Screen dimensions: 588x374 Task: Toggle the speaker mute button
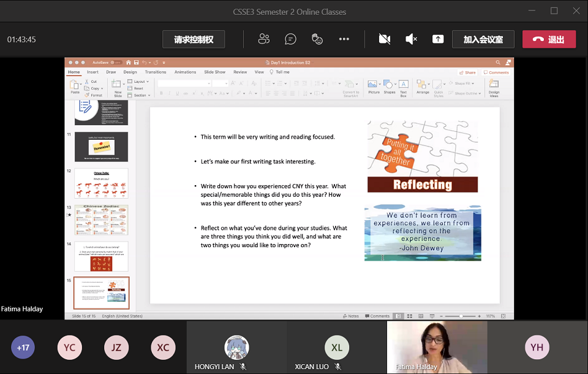click(x=412, y=39)
